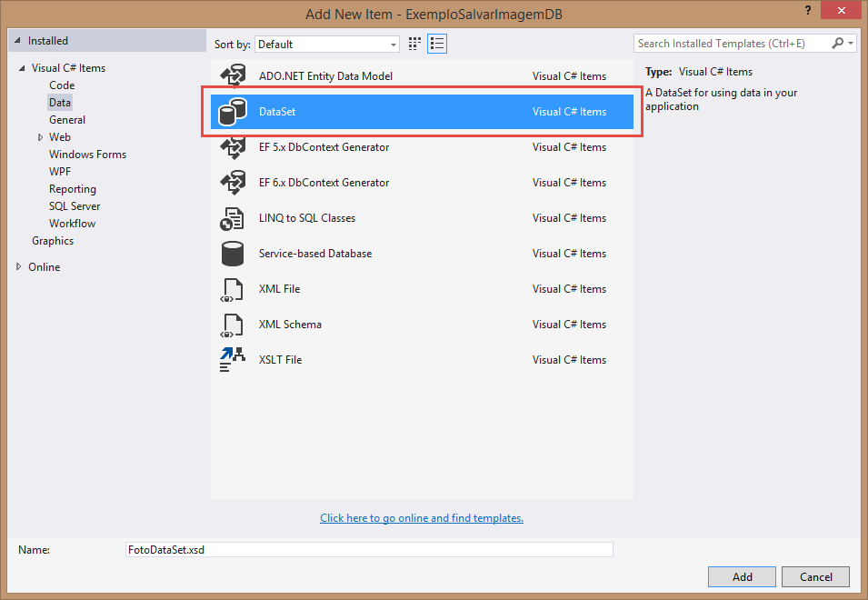Switch to small icons grid view
This screenshot has width=868, height=600.
click(x=415, y=44)
